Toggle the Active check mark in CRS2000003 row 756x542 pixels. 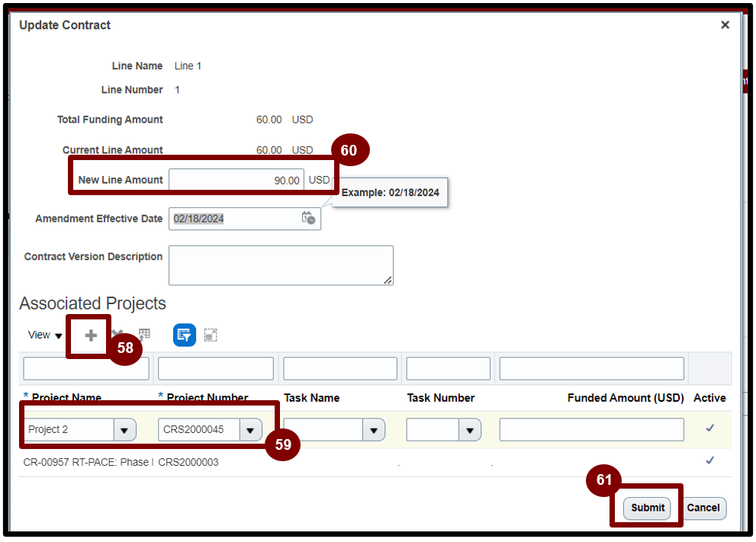[x=709, y=460]
